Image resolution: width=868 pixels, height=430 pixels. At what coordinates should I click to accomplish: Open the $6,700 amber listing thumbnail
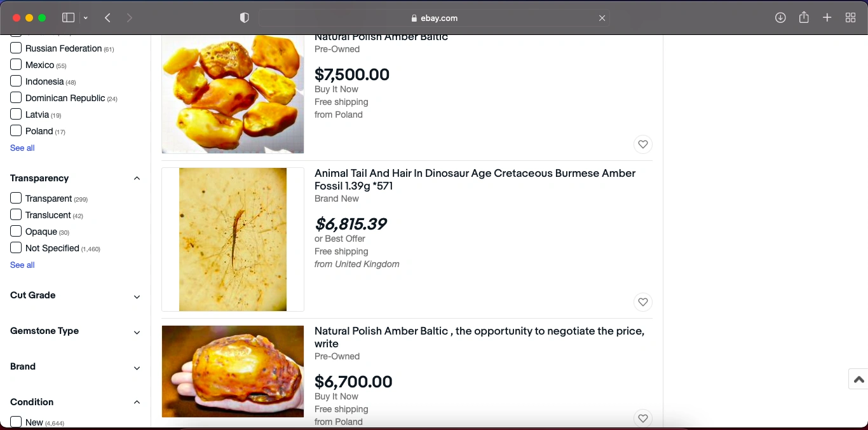233,371
